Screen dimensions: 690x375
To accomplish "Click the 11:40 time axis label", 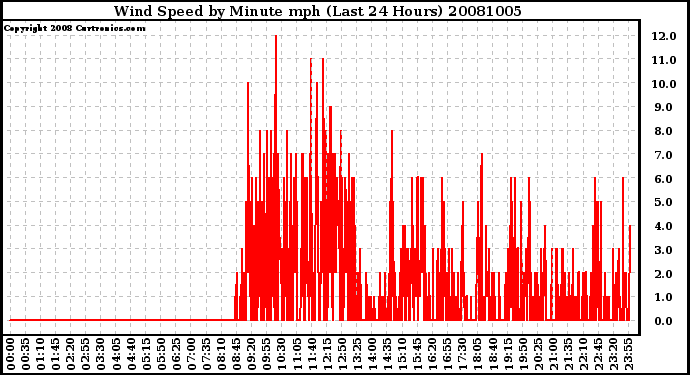I will [x=312, y=354].
